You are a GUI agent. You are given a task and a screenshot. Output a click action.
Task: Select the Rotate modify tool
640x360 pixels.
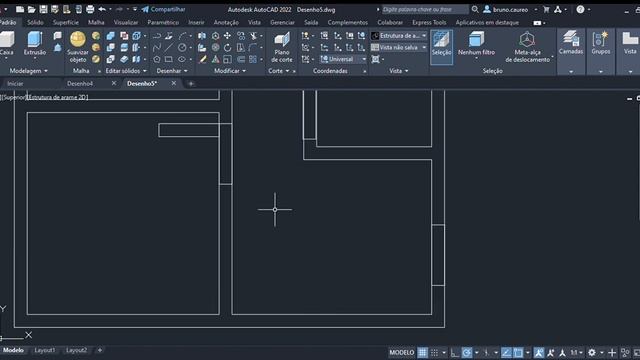[227, 48]
